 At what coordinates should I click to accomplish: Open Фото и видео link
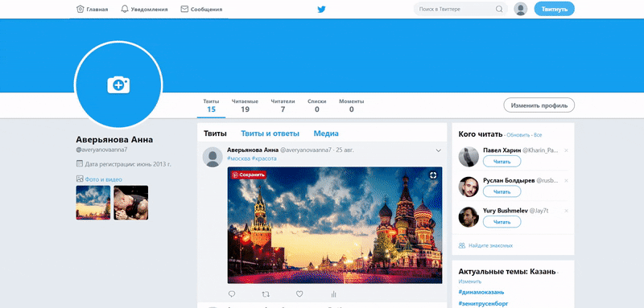(103, 179)
